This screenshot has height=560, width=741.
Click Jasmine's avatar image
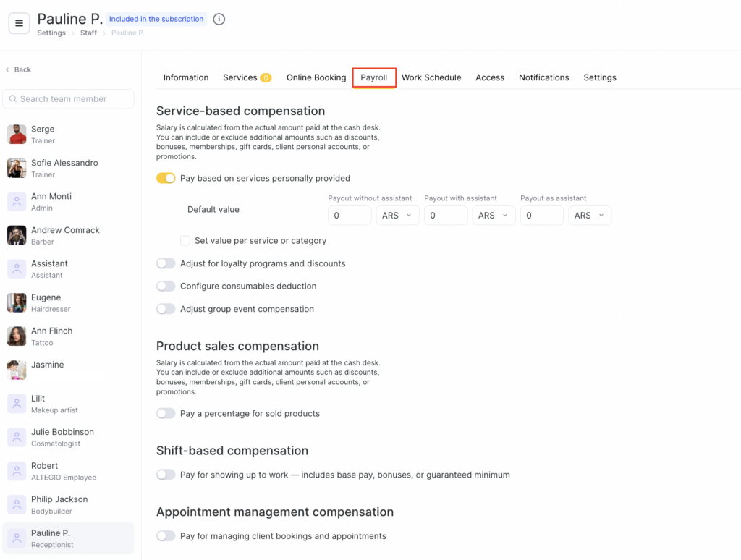(x=17, y=370)
